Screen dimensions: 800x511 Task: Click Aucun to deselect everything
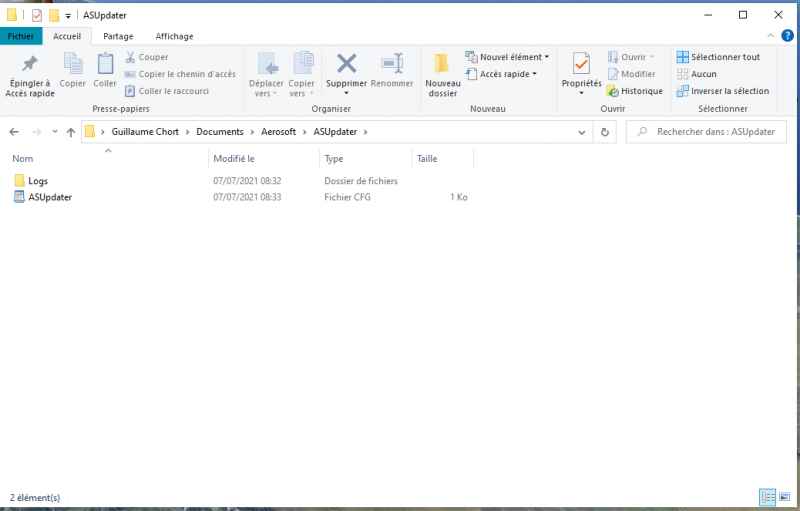[696, 74]
